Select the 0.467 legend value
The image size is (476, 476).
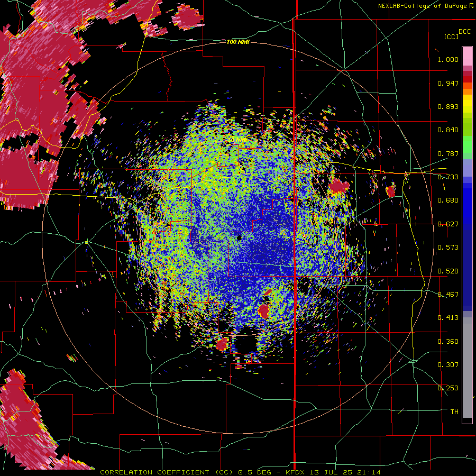tap(448, 295)
